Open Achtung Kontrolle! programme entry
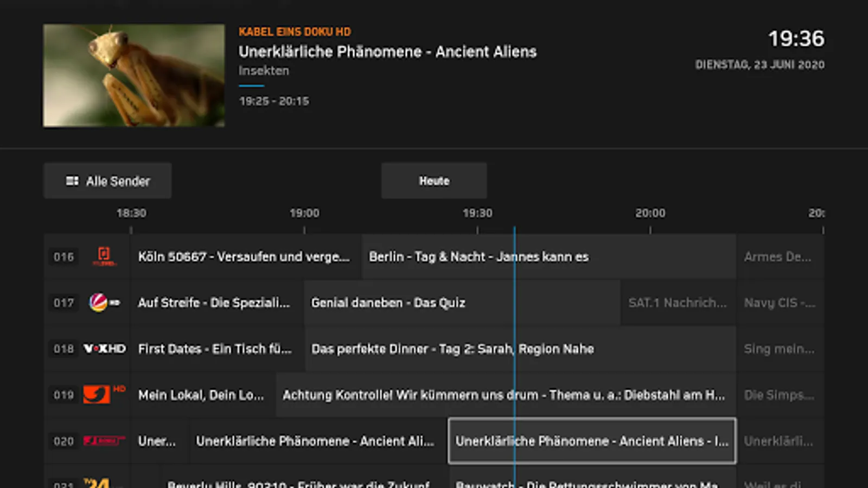Screen dimensions: 868x488 pos(506,395)
